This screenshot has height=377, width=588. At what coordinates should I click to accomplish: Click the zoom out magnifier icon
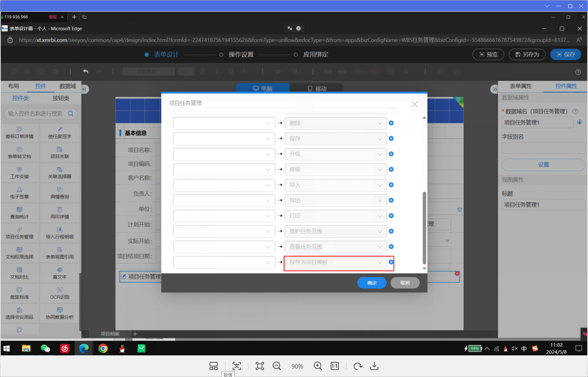point(277,366)
